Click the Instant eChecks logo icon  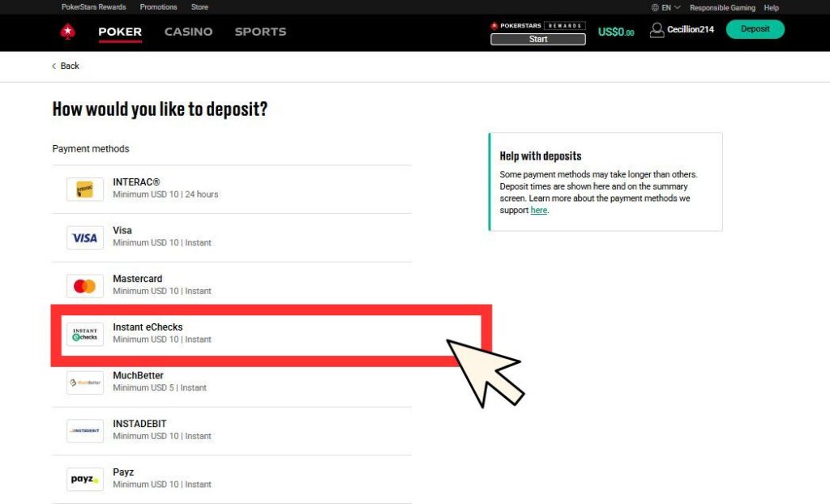tap(84, 335)
